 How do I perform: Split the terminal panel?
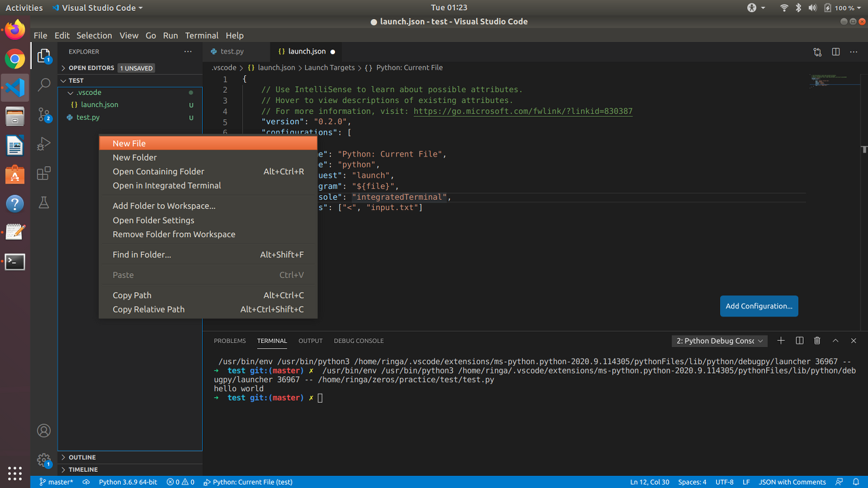(x=800, y=341)
